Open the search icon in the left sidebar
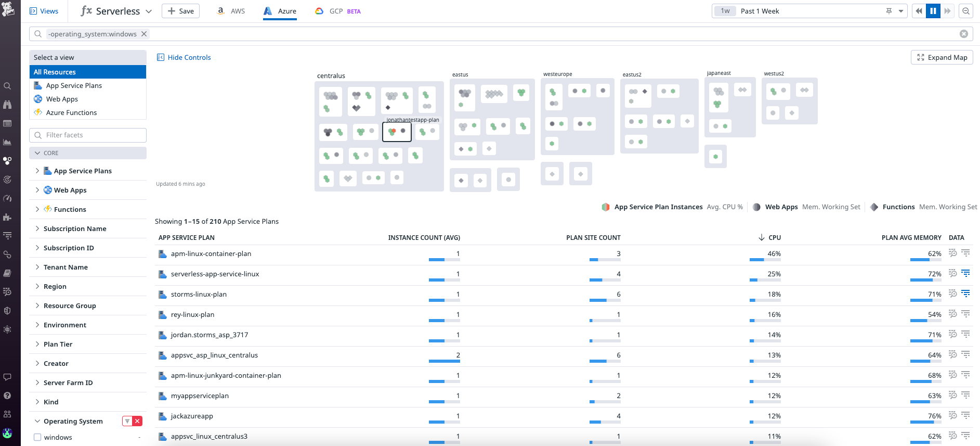Screen dimensions: 980x446 click(x=7, y=86)
